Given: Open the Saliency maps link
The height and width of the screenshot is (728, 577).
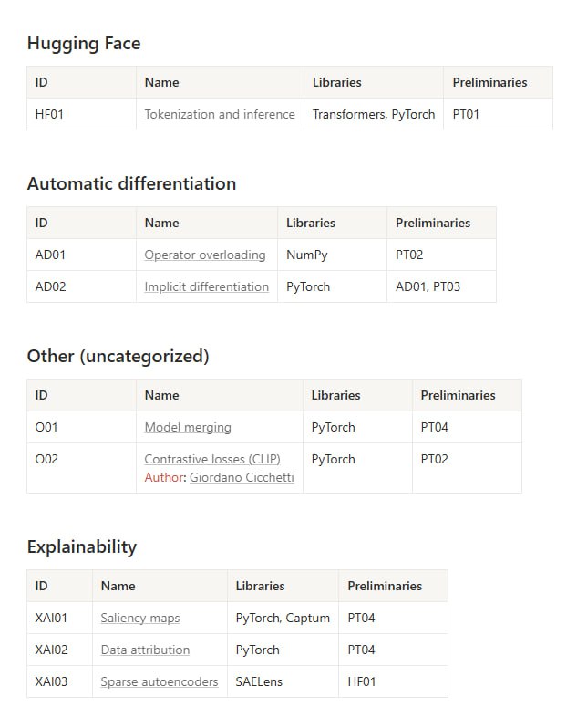Looking at the screenshot, I should pos(140,618).
